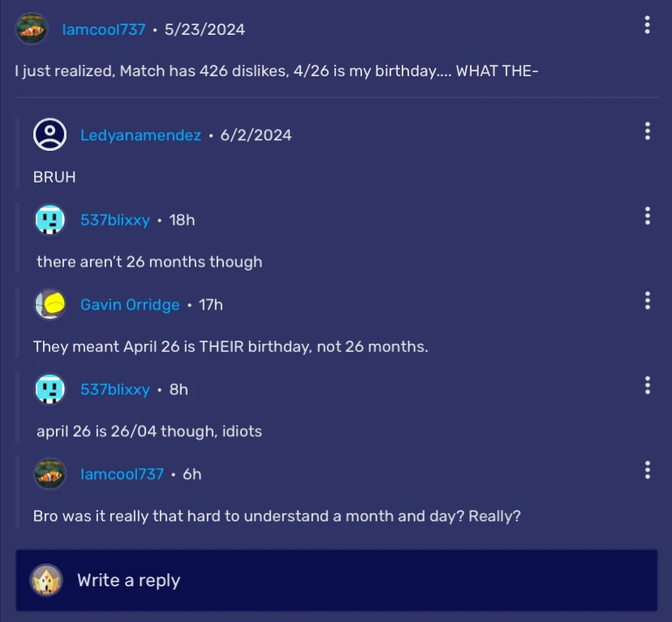Click the 537blixxy username on the 8h reply
The width and height of the screenshot is (672, 622).
(x=115, y=390)
